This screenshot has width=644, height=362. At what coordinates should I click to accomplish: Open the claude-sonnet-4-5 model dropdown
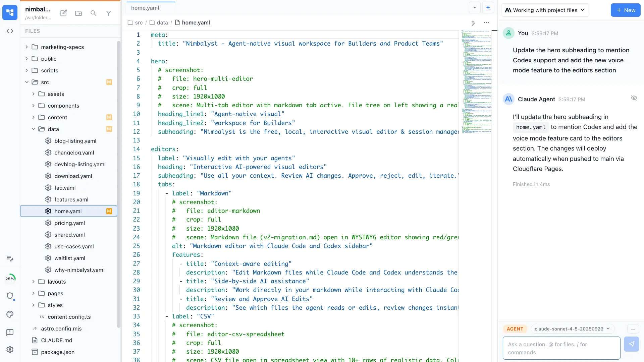pyautogui.click(x=572, y=329)
